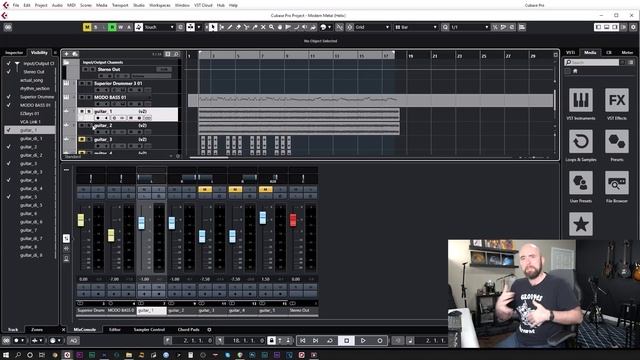This screenshot has height=360, width=640.
Task: Open the Transport menu
Action: coord(120,5)
